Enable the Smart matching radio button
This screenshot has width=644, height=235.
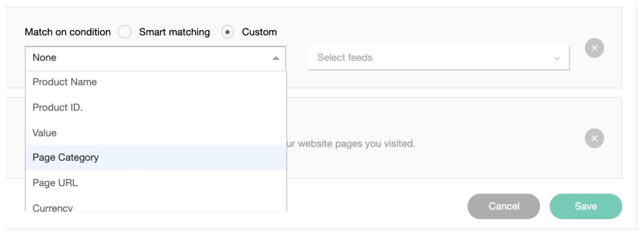pyautogui.click(x=125, y=32)
